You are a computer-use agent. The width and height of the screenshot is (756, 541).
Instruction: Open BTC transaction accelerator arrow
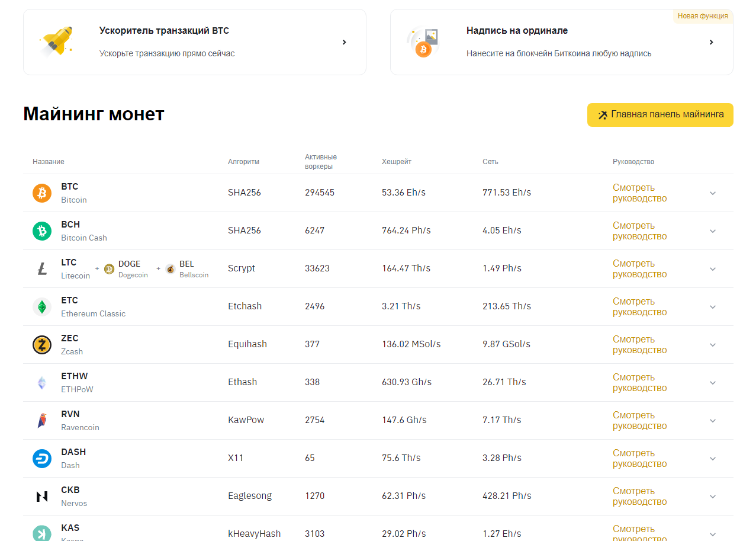pos(345,42)
